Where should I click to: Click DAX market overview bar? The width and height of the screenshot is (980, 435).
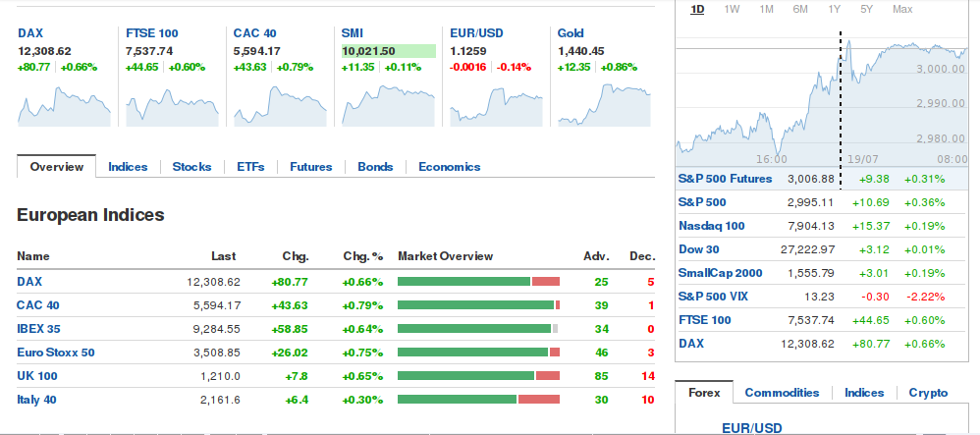point(479,281)
